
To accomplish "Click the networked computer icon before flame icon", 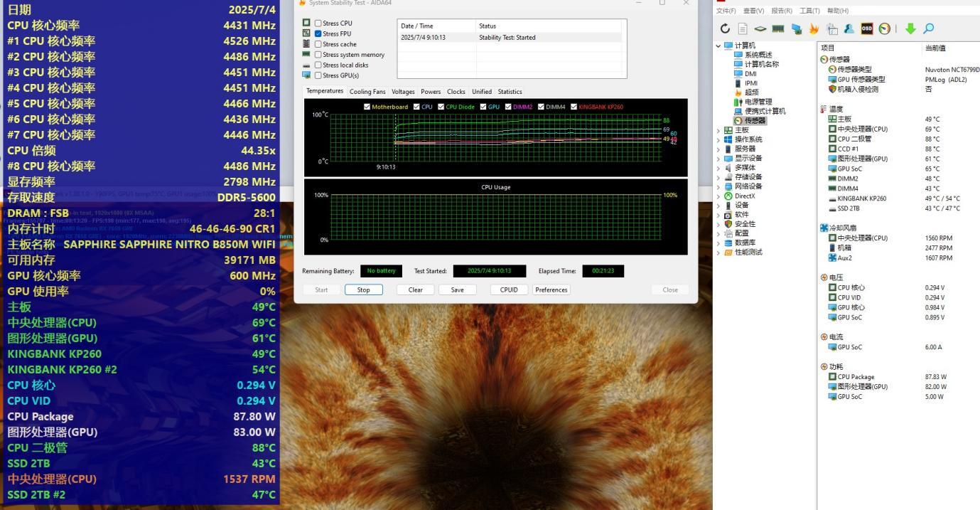I will [x=796, y=29].
